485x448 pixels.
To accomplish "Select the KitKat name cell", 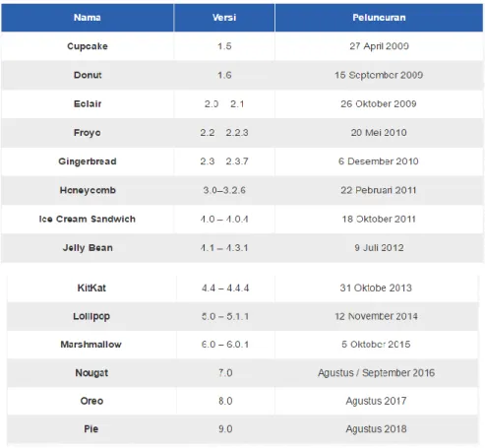I will (91, 288).
